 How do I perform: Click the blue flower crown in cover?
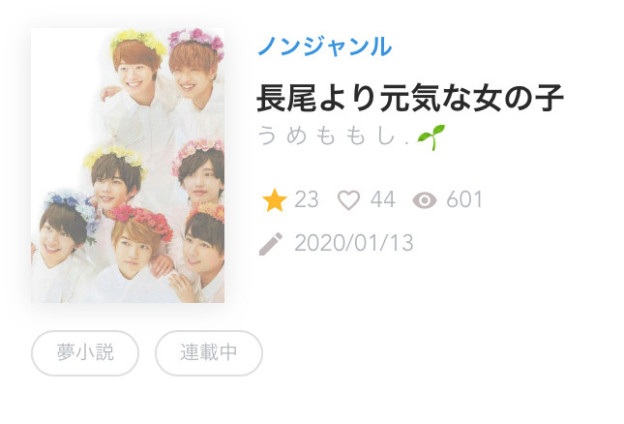(74, 209)
